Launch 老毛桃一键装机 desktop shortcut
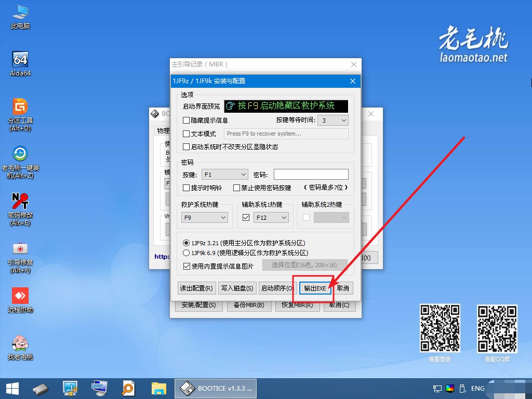Viewport: 532px width, 399px height. [x=20, y=162]
